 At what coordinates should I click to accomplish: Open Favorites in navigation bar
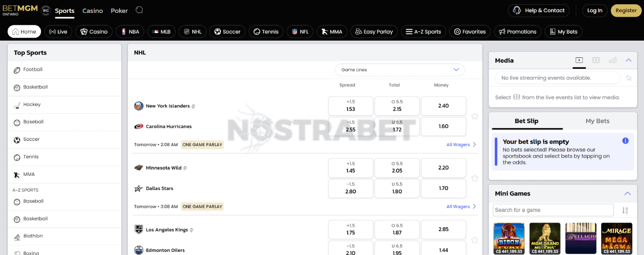tap(470, 32)
